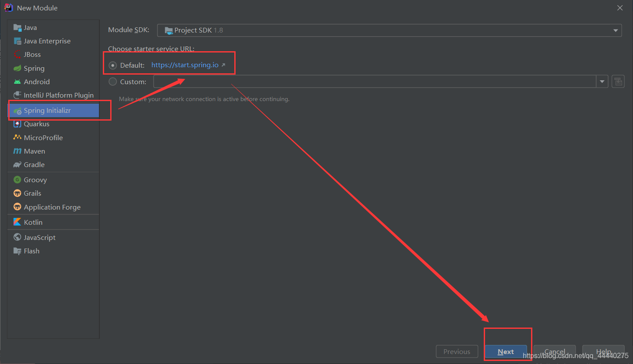The height and width of the screenshot is (364, 633).
Task: Click the Help button
Action: [603, 351]
